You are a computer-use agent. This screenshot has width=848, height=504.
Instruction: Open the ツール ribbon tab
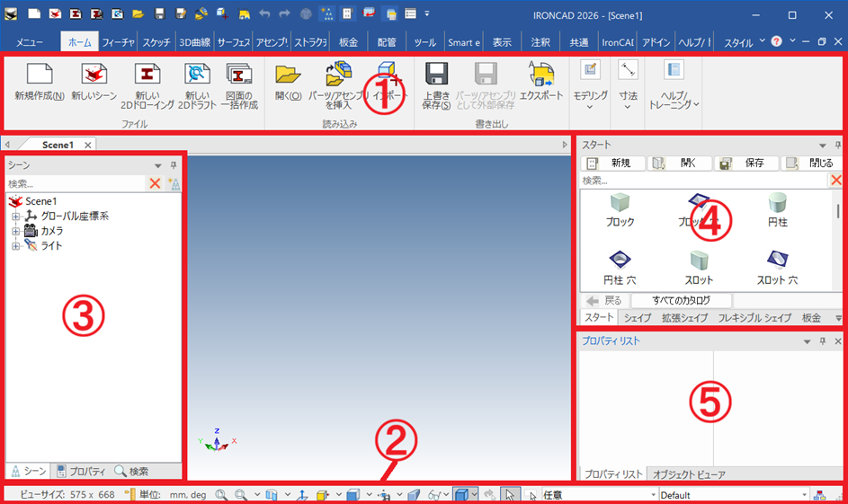pos(425,42)
